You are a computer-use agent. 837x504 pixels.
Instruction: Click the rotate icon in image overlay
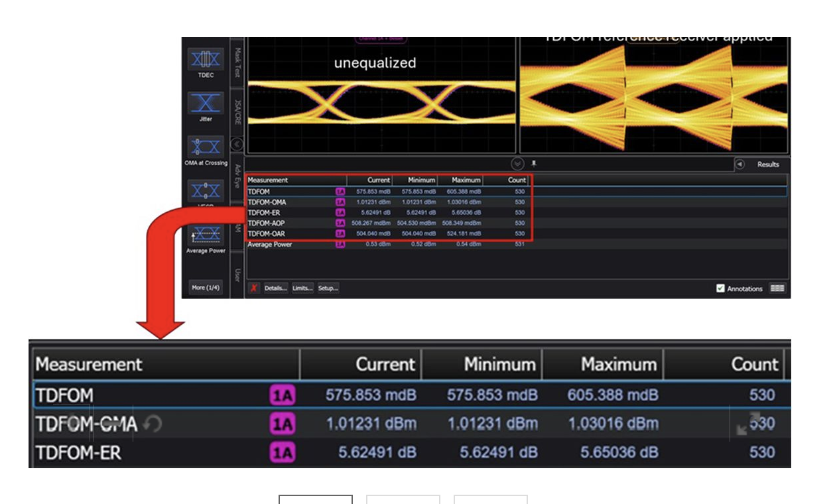(153, 424)
